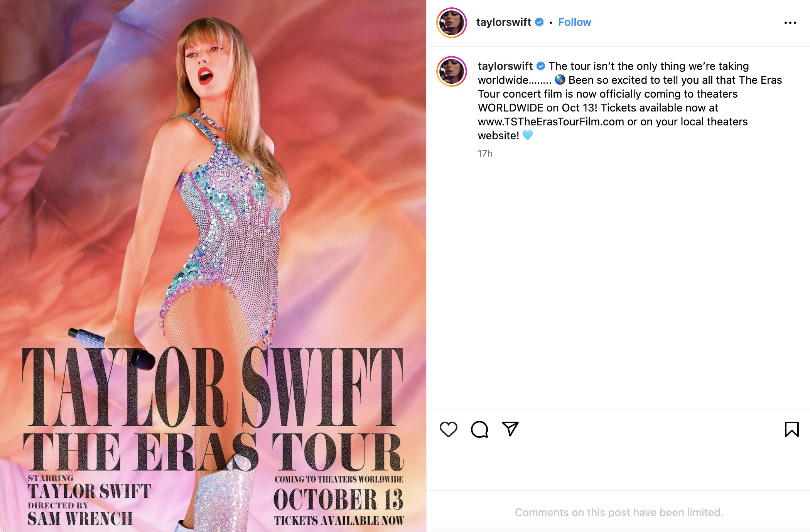Click the www.TSTheErasTourFilm.com address in the caption
The width and height of the screenshot is (810, 532).
pos(551,122)
